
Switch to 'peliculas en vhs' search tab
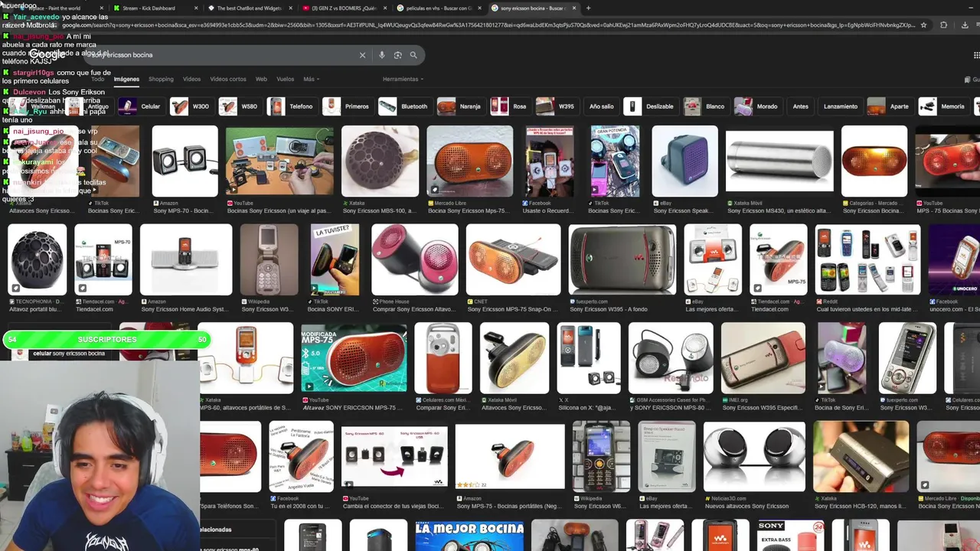click(x=438, y=8)
